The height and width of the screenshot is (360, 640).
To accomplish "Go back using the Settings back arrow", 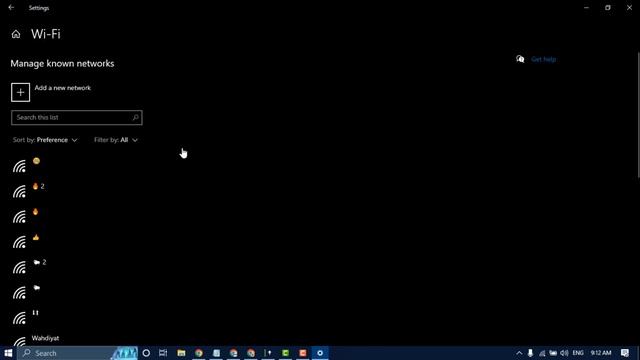I will click(x=11, y=7).
